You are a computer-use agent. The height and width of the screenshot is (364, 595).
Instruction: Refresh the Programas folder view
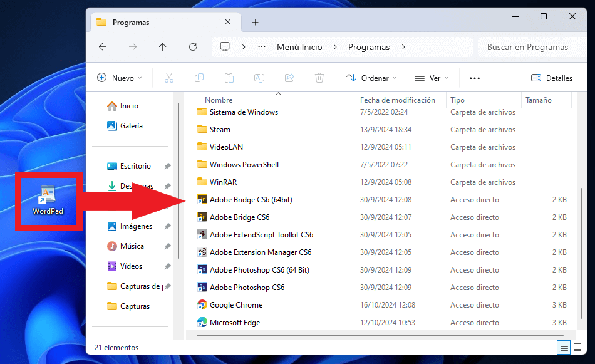coord(193,47)
